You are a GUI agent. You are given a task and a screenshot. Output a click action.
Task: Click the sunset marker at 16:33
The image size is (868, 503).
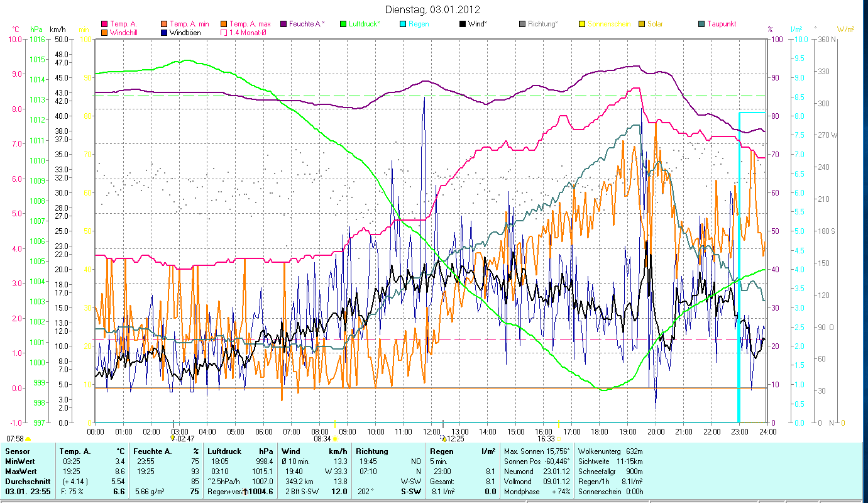click(558, 439)
